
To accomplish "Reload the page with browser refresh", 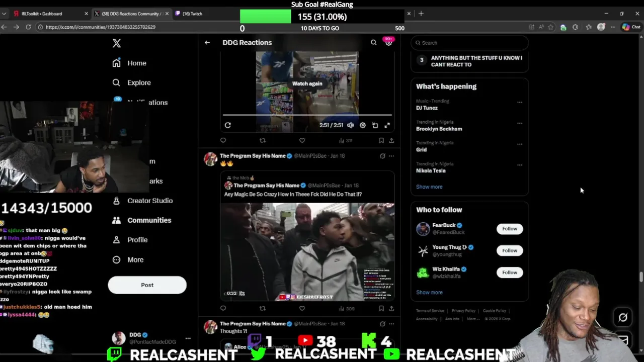I will click(28, 27).
